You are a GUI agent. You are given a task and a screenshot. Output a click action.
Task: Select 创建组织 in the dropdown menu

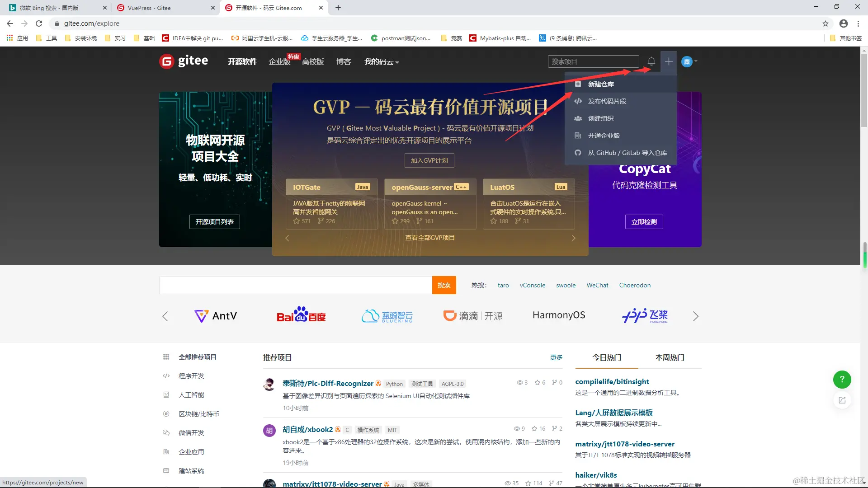pos(600,118)
